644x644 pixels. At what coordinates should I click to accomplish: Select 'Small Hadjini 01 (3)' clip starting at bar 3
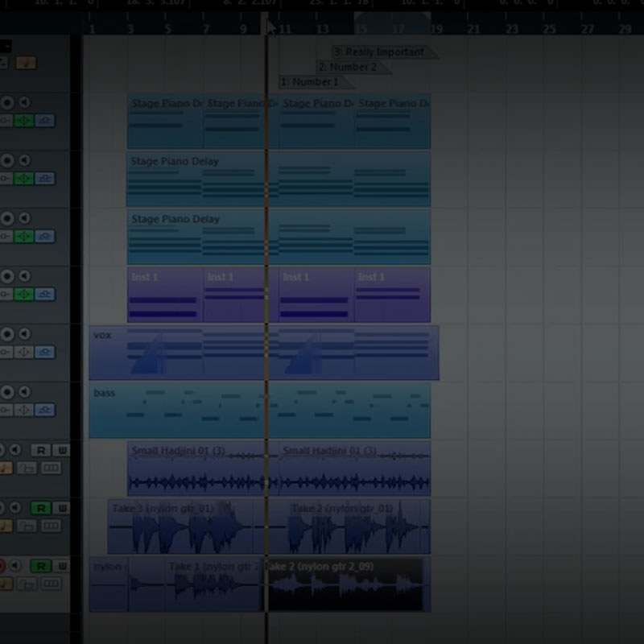tap(203, 469)
